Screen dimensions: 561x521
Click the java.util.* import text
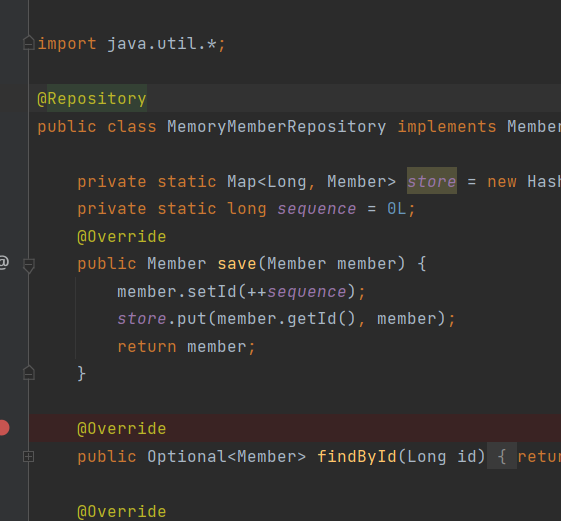[x=162, y=44]
